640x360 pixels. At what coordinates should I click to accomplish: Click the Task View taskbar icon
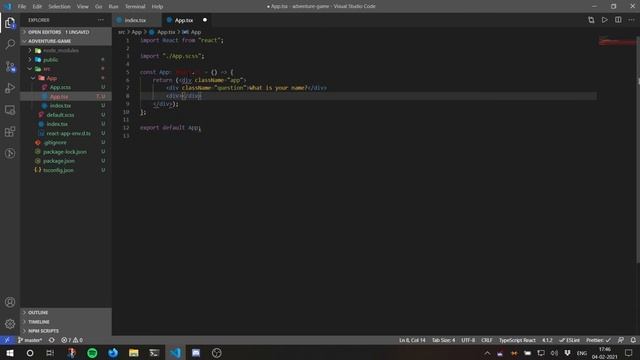click(x=50, y=353)
